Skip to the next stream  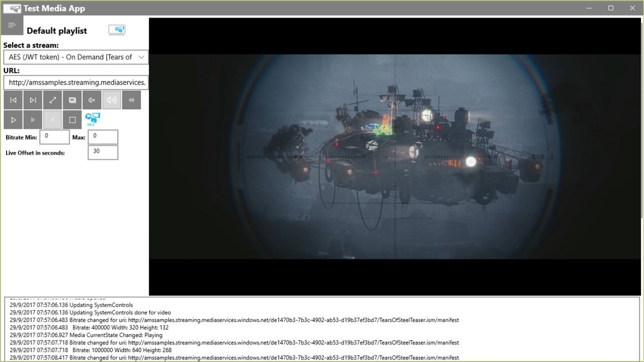tap(33, 100)
